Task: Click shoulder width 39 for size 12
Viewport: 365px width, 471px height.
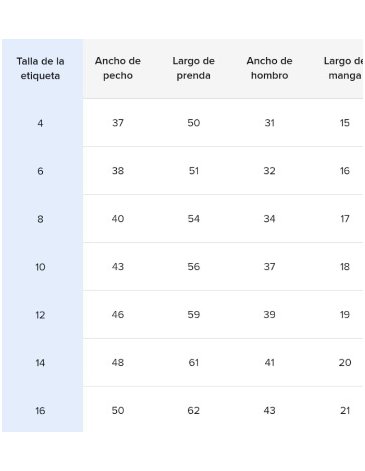Action: tap(269, 315)
